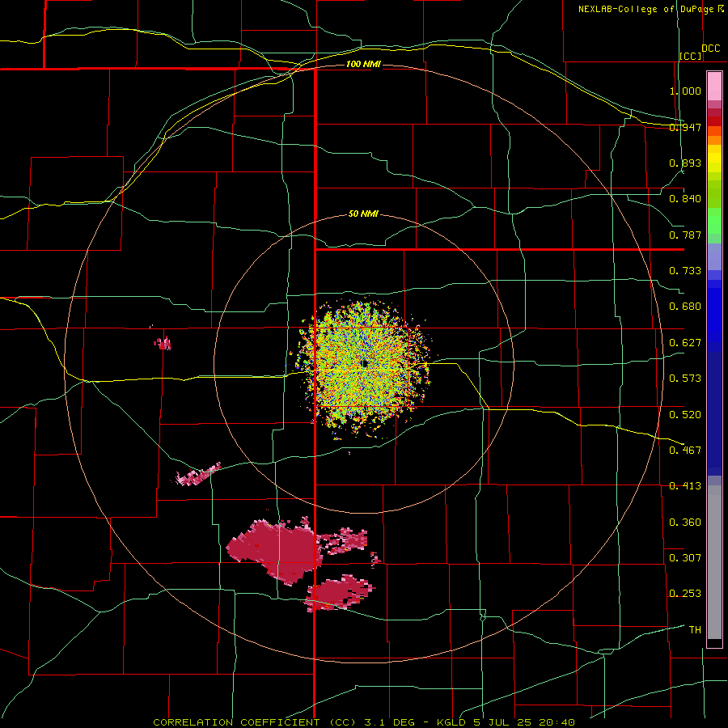
Task: Click the black radar site dot at center
Action: coord(365,363)
